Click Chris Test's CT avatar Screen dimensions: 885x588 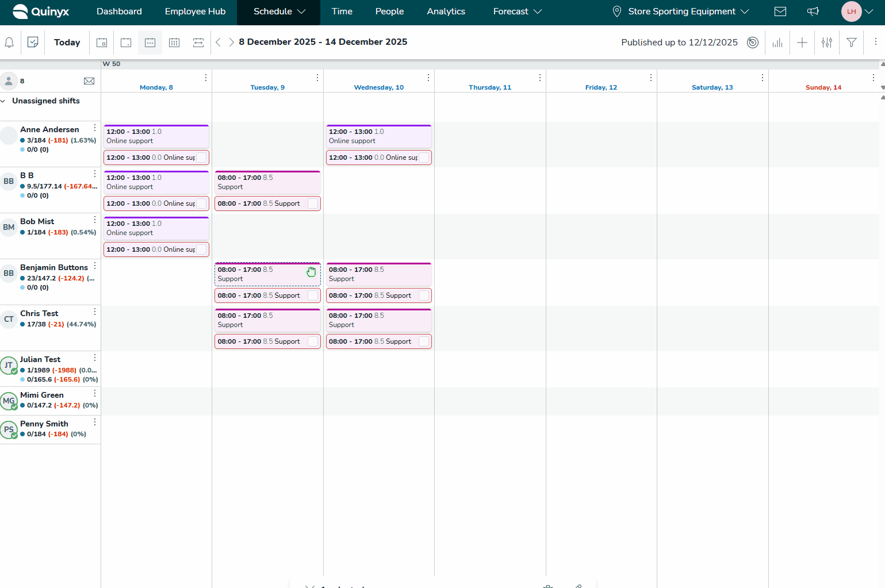pos(9,319)
